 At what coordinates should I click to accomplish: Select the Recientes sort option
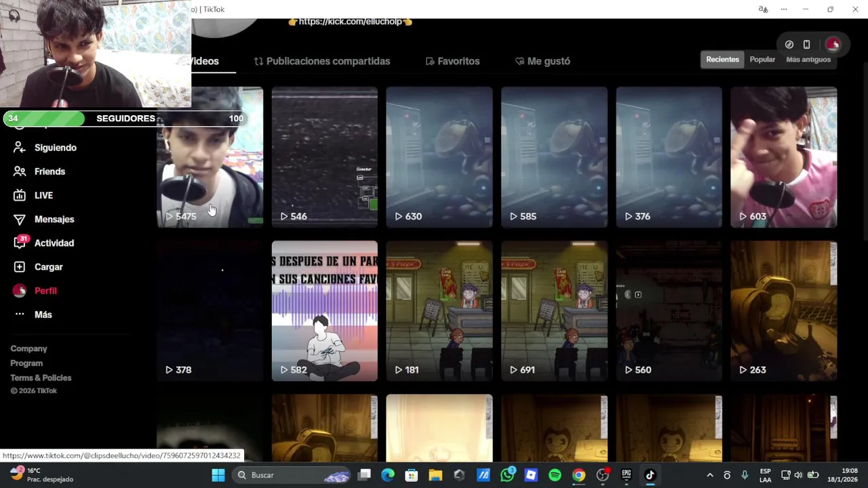coord(722,60)
